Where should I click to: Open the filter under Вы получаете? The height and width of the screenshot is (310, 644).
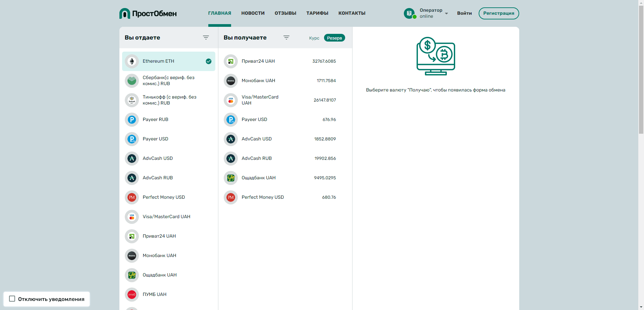[286, 38]
